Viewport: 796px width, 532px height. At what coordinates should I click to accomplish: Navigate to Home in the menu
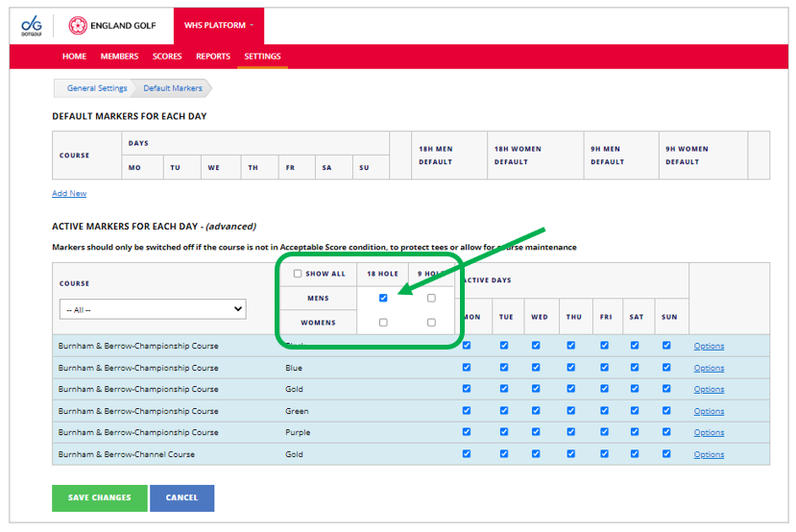coord(74,57)
